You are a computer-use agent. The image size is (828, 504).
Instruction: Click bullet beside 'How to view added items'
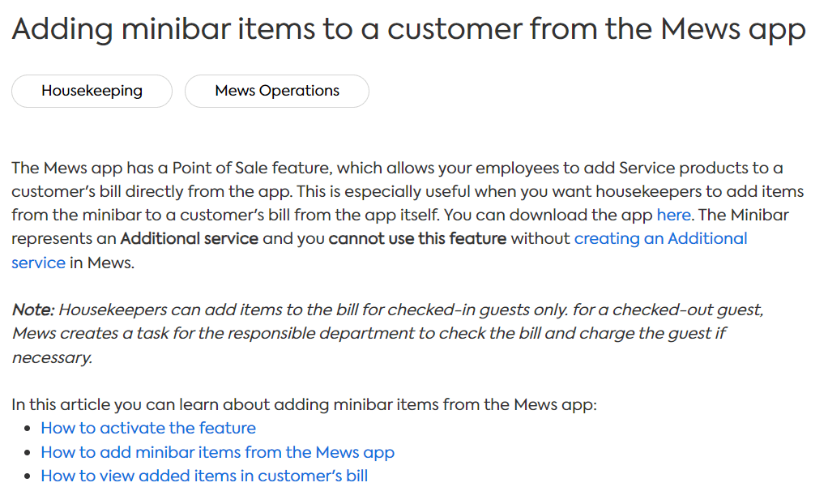28,476
